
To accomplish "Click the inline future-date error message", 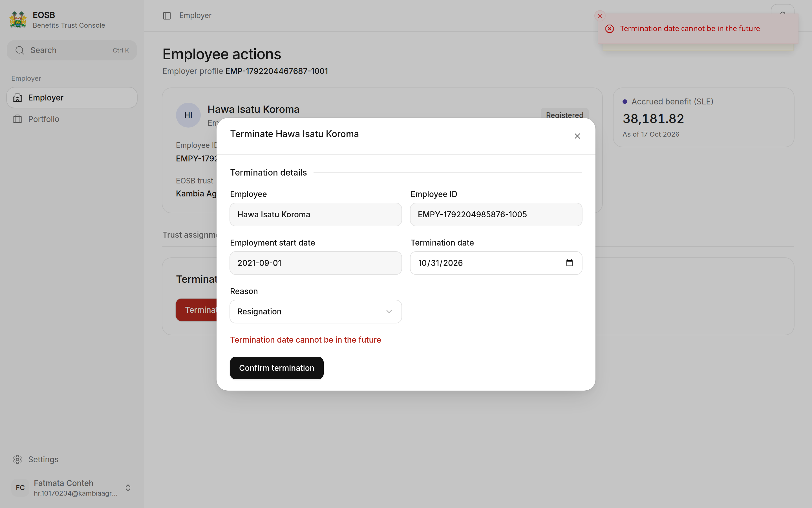I will pos(305,340).
